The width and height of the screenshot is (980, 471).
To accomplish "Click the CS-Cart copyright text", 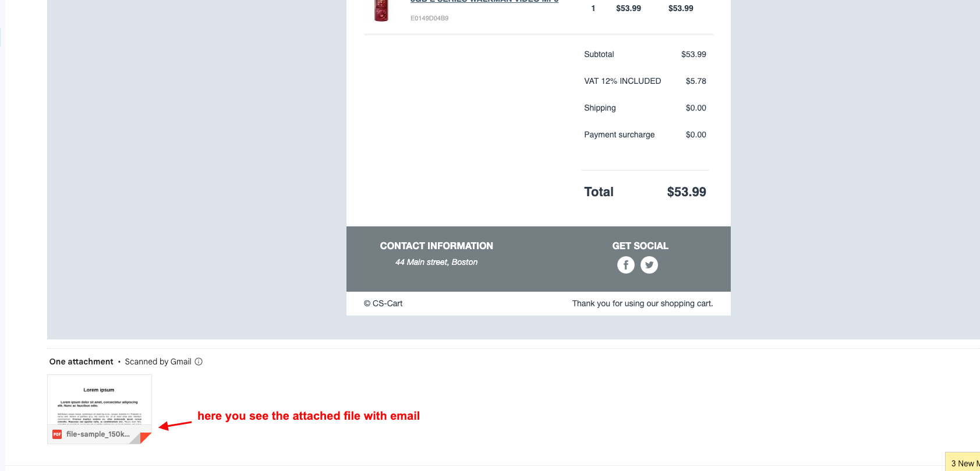I will click(383, 303).
